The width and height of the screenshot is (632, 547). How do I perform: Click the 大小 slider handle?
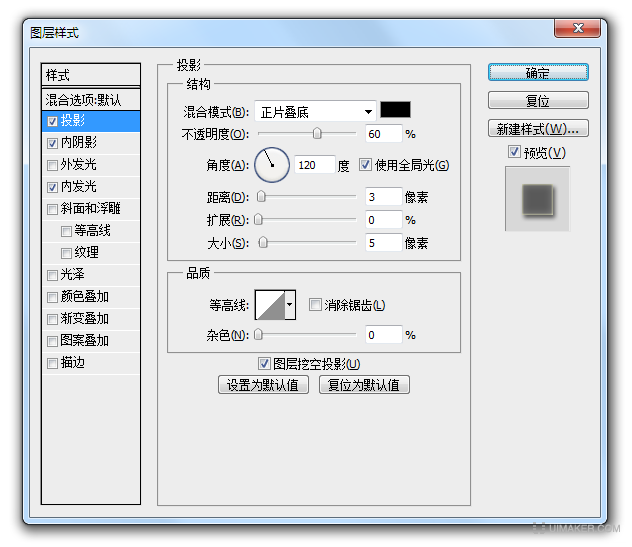[x=263, y=242]
